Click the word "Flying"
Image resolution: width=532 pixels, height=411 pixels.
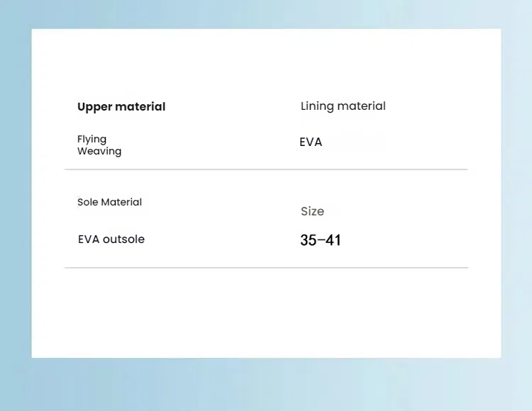tap(92, 139)
